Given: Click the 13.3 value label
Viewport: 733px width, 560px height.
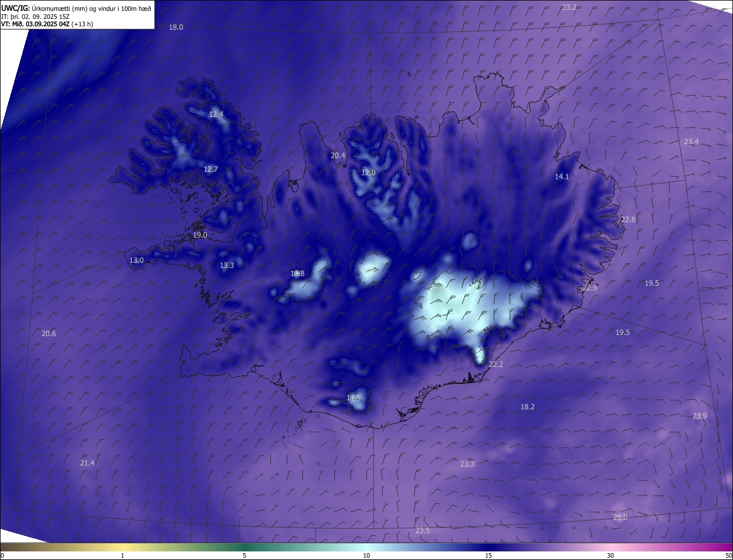Looking at the screenshot, I should coord(227,265).
